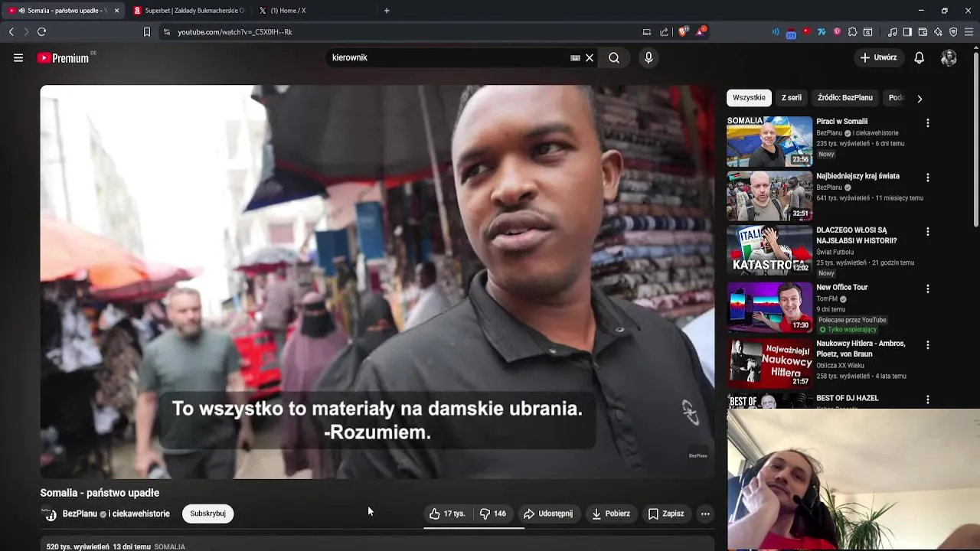Open Najbiedniejszy kraj świata thumbnail
The image size is (980, 551).
pos(769,196)
